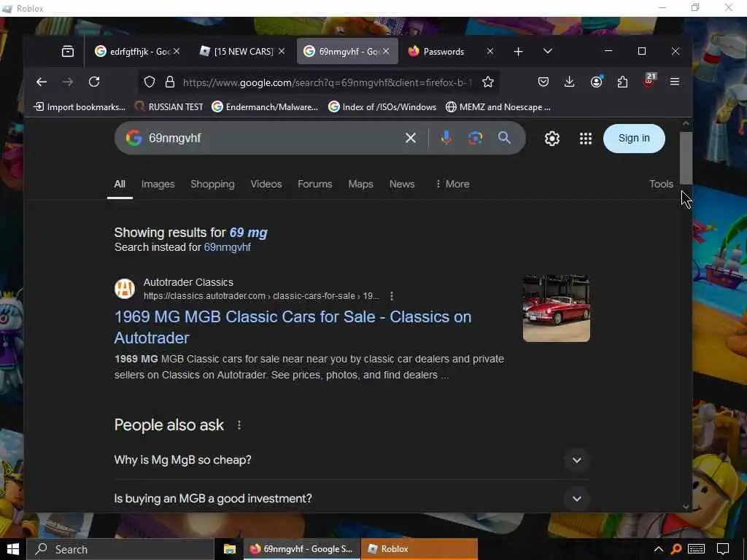Image resolution: width=747 pixels, height=560 pixels.
Task: Open tracking protection shield icon
Action: click(150, 82)
